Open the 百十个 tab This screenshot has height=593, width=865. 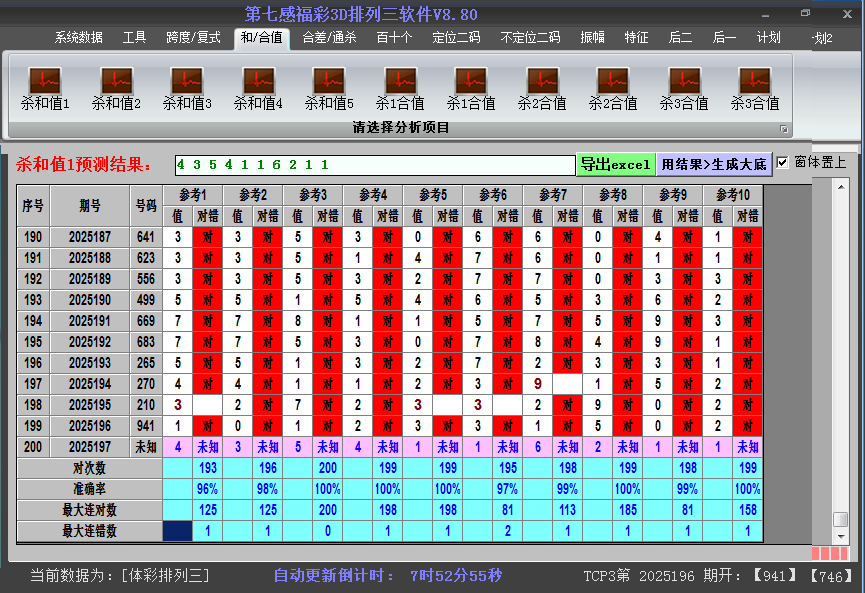[x=394, y=38]
